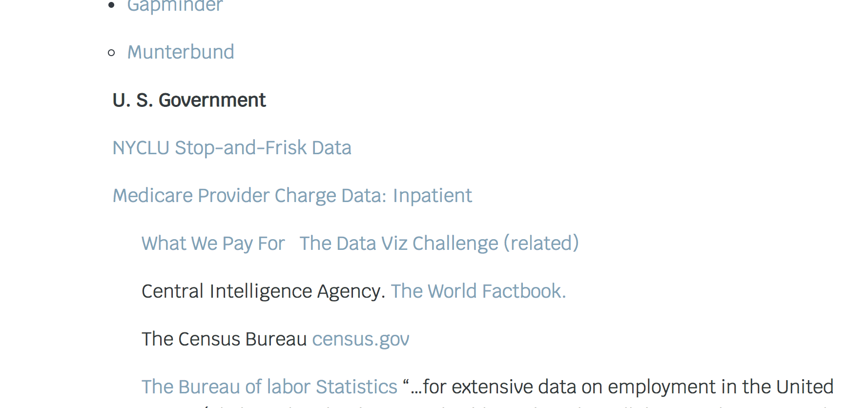
Task: Click the Central Intelligence Agency text
Action: pos(263,291)
